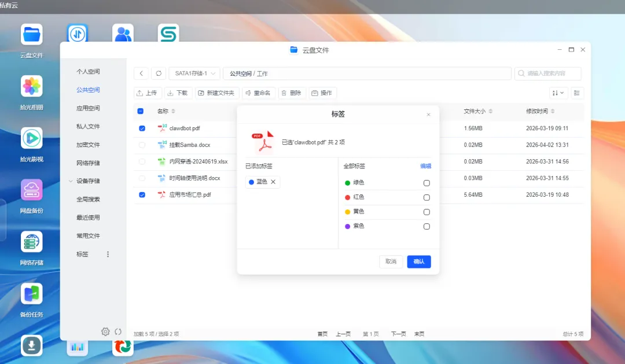Viewport: 625px width, 364px height.
Task: Toggle the select-all checkbox in header
Action: [x=140, y=111]
